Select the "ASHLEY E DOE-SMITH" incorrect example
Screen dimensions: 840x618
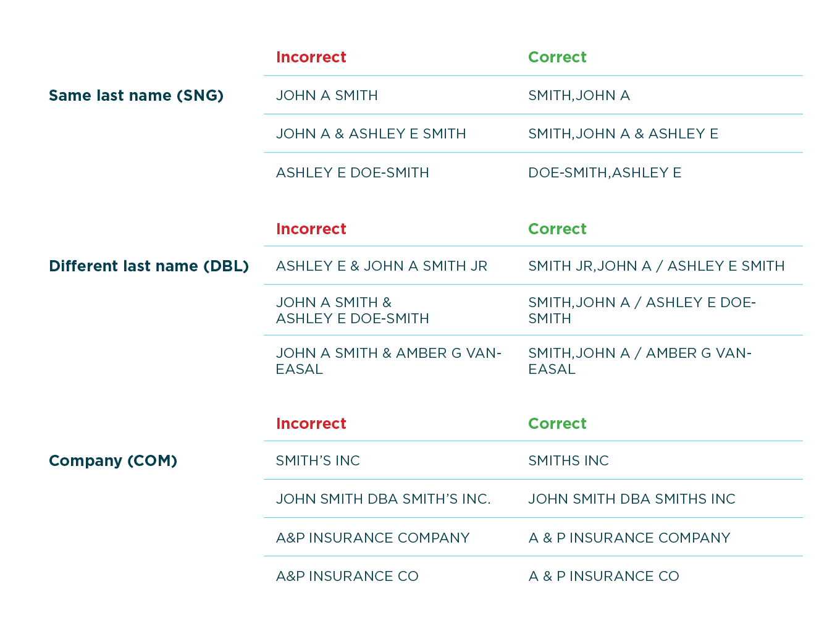(352, 173)
